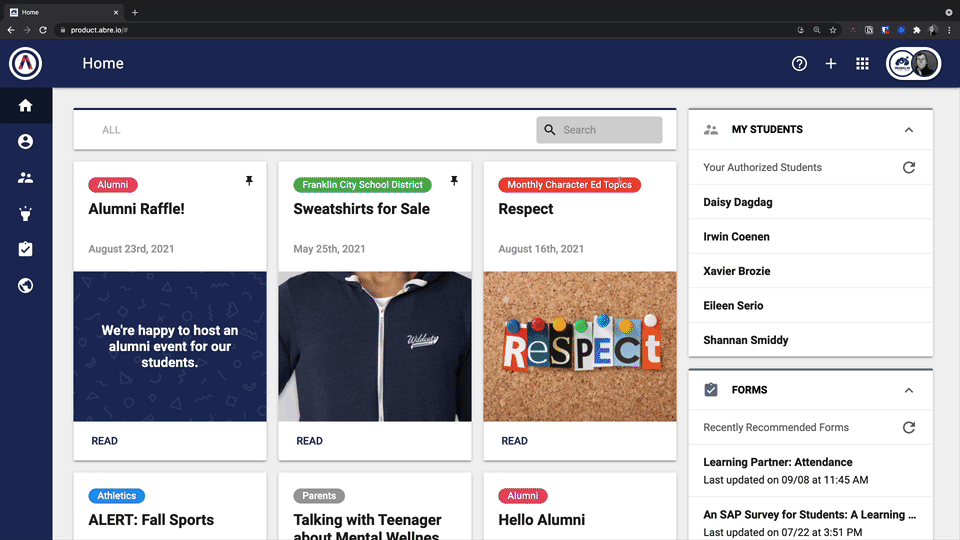This screenshot has height=540, width=960.
Task: Switch to the Home browser tab
Action: [x=60, y=12]
